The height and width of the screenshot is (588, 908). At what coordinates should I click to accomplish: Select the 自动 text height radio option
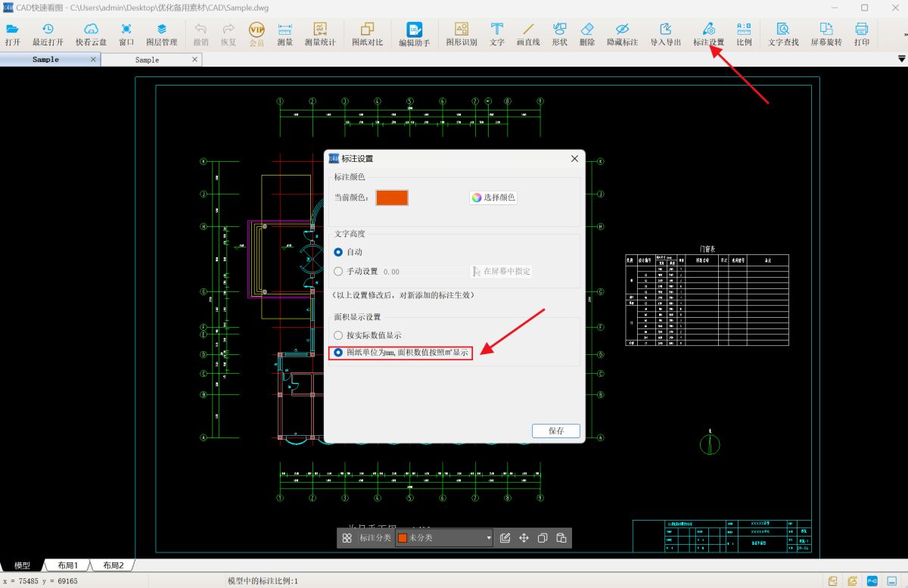pyautogui.click(x=348, y=252)
